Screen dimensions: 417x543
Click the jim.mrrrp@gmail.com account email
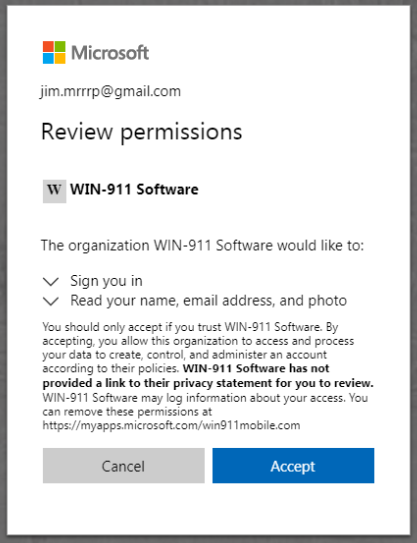click(110, 91)
